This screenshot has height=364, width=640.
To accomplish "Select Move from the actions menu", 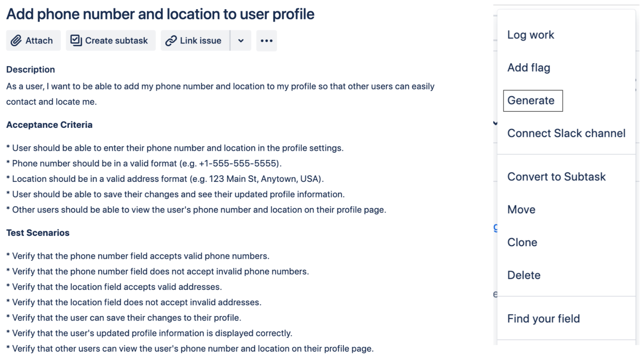I will (x=521, y=210).
